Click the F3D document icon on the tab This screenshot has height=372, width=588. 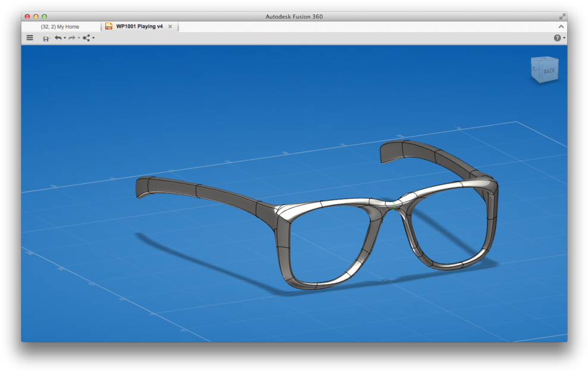tap(109, 27)
